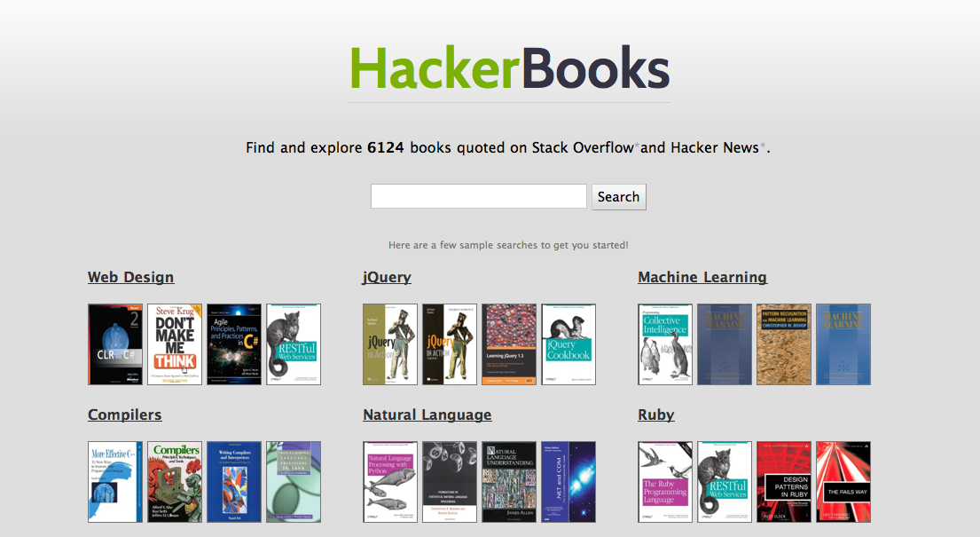Focus the book search input field
Image resolution: width=980 pixels, height=537 pixels.
479,196
